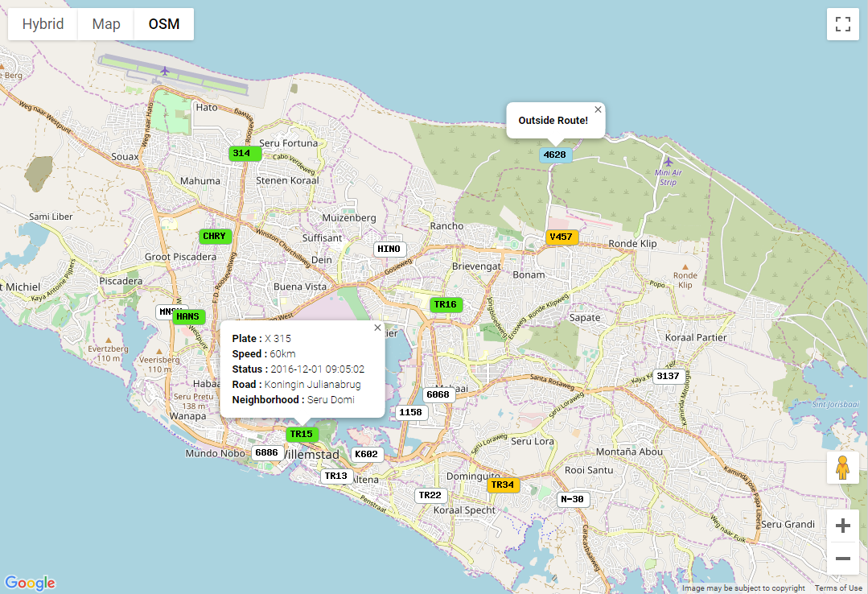Close the X 315 plate info window
Image resolution: width=868 pixels, height=594 pixels.
click(377, 328)
